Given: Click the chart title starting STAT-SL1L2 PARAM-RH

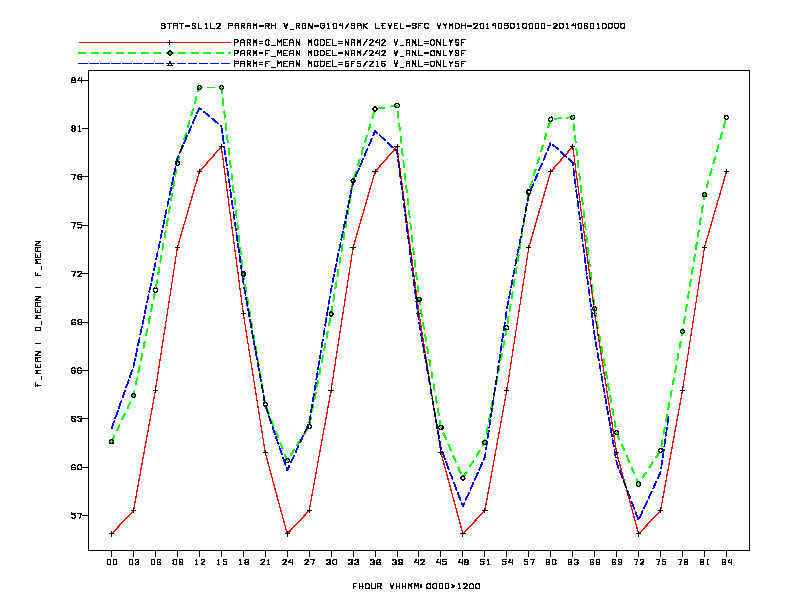Looking at the screenshot, I should coord(392,26).
